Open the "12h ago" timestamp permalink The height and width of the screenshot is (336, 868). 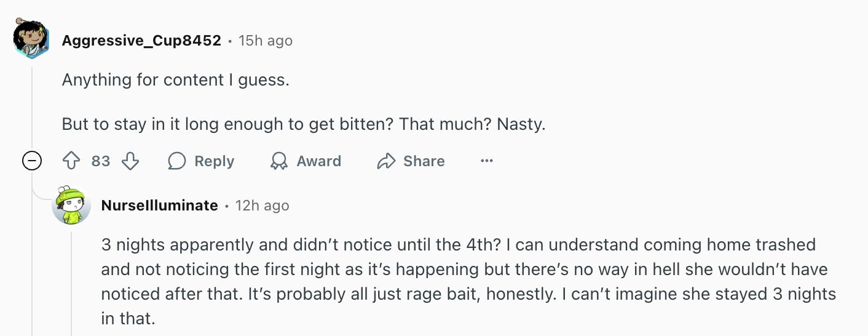[262, 206]
